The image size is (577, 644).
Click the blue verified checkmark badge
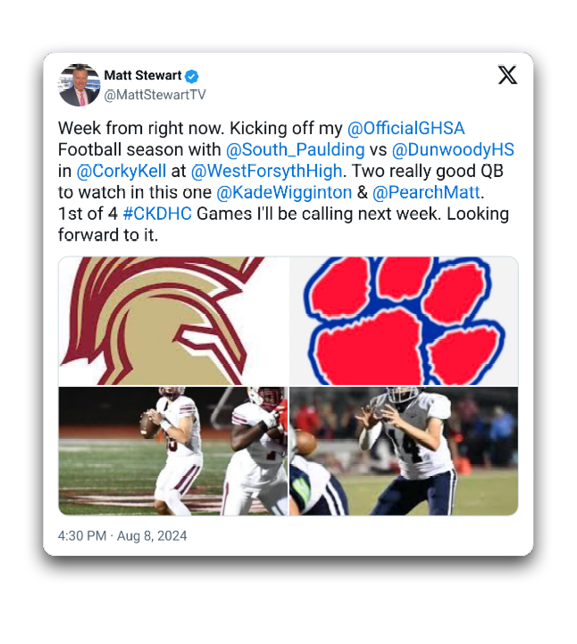click(x=192, y=76)
